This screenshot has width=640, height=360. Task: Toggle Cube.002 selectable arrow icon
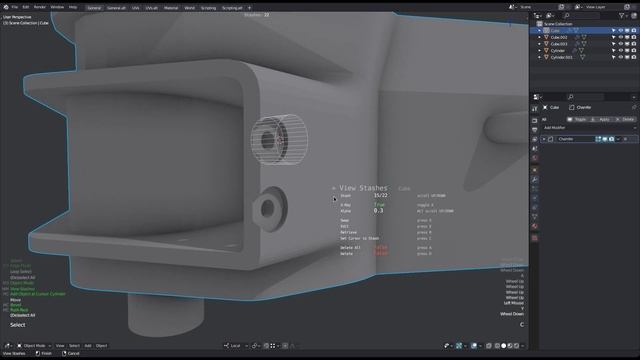(613, 37)
